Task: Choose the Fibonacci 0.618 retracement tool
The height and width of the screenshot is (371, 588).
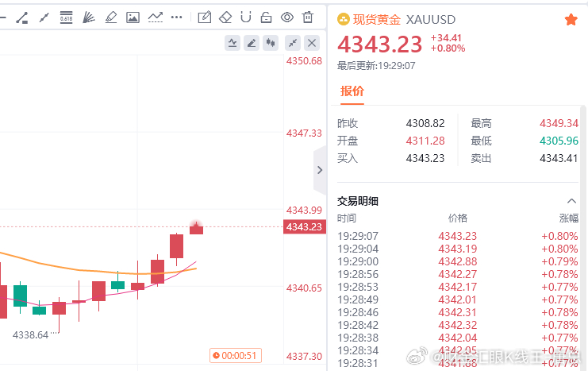Action: point(67,17)
